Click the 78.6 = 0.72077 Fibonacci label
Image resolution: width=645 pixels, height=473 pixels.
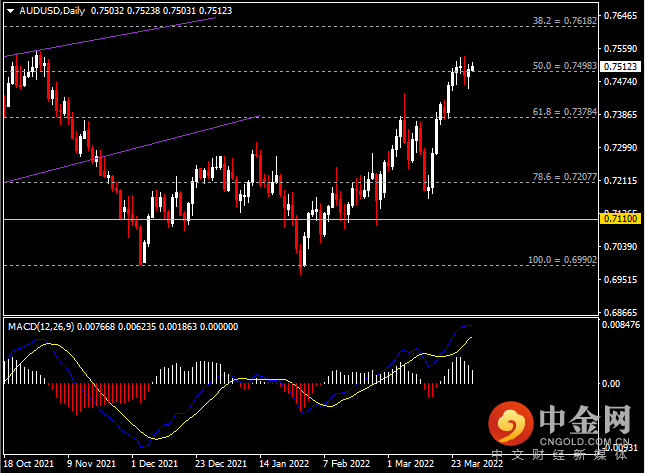tap(564, 177)
